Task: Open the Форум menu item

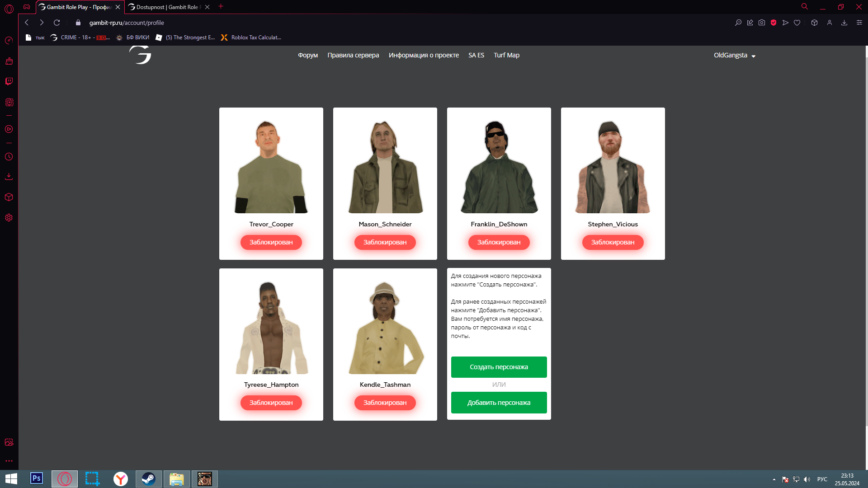Action: click(x=308, y=55)
